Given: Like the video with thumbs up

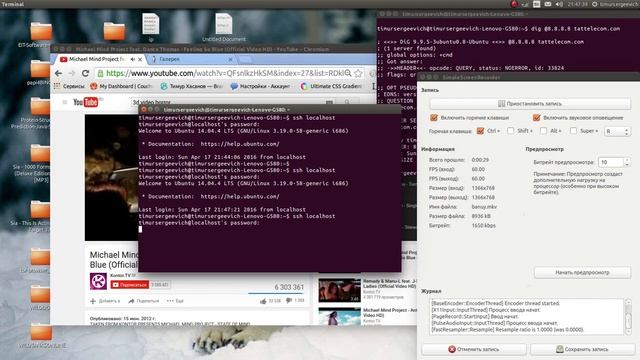Looking at the screenshot, I should click(263, 301).
